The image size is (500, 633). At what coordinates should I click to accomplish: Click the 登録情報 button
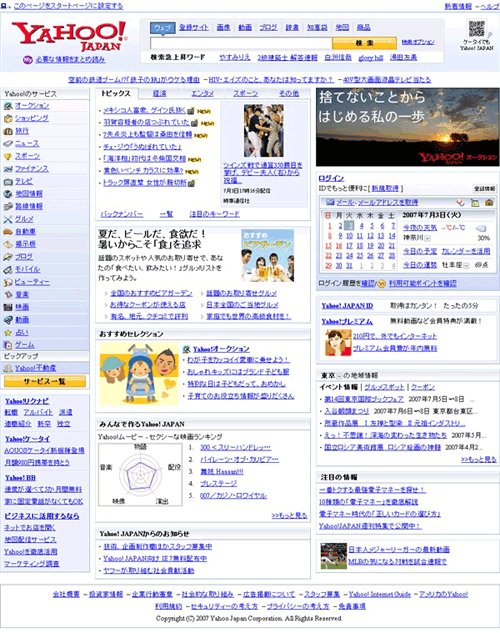click(484, 189)
